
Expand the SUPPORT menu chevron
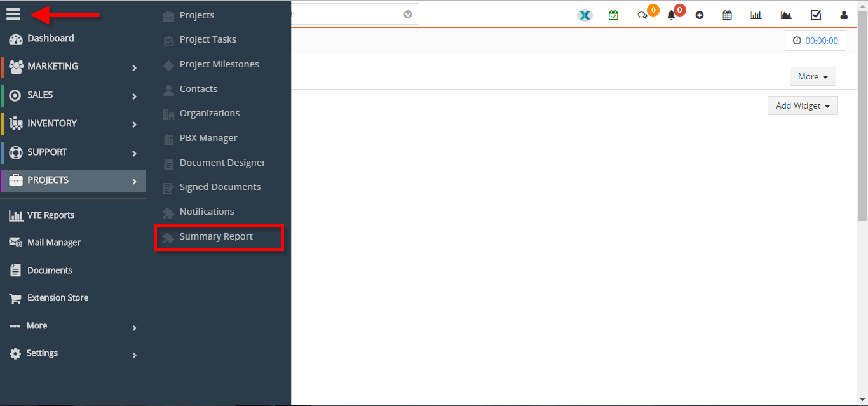tap(134, 153)
